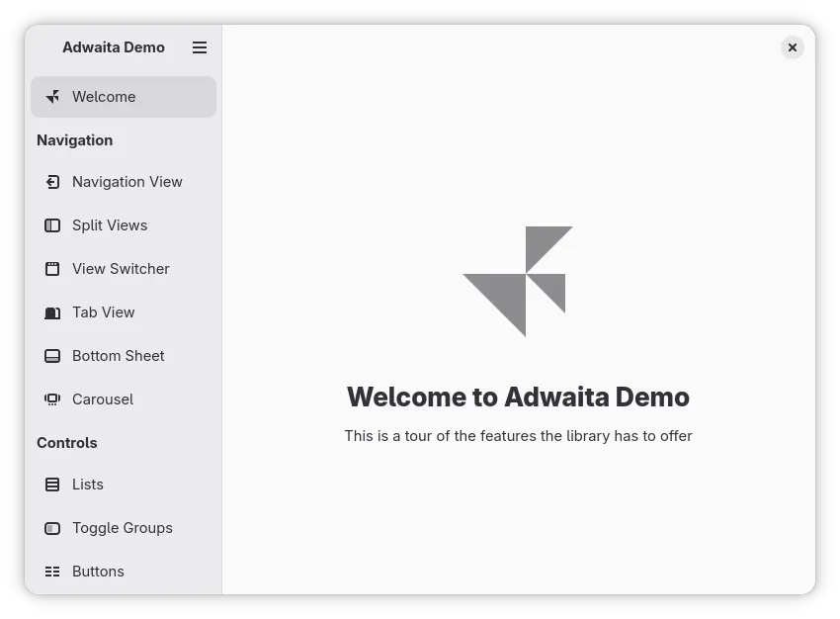Viewport: 840px width, 619px height.
Task: Click the Bottom Sheet icon
Action: point(52,356)
